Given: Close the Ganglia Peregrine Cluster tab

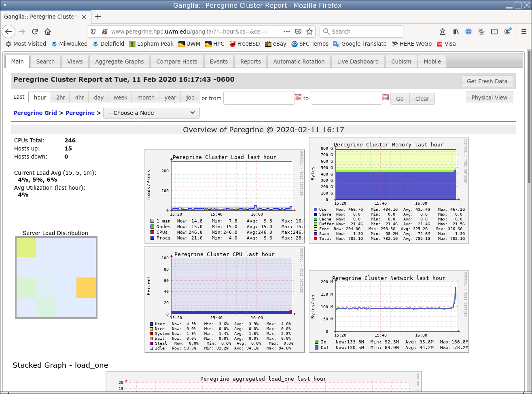Looking at the screenshot, I should pyautogui.click(x=84, y=17).
